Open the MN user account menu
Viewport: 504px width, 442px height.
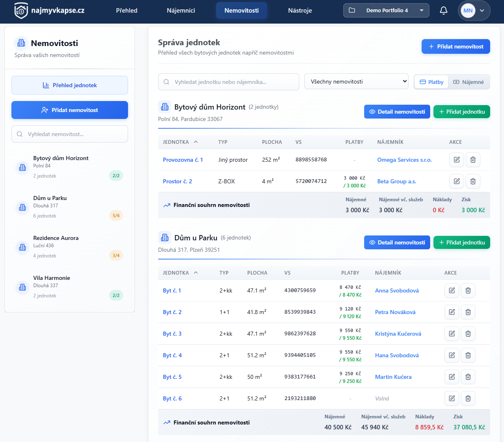pos(474,11)
